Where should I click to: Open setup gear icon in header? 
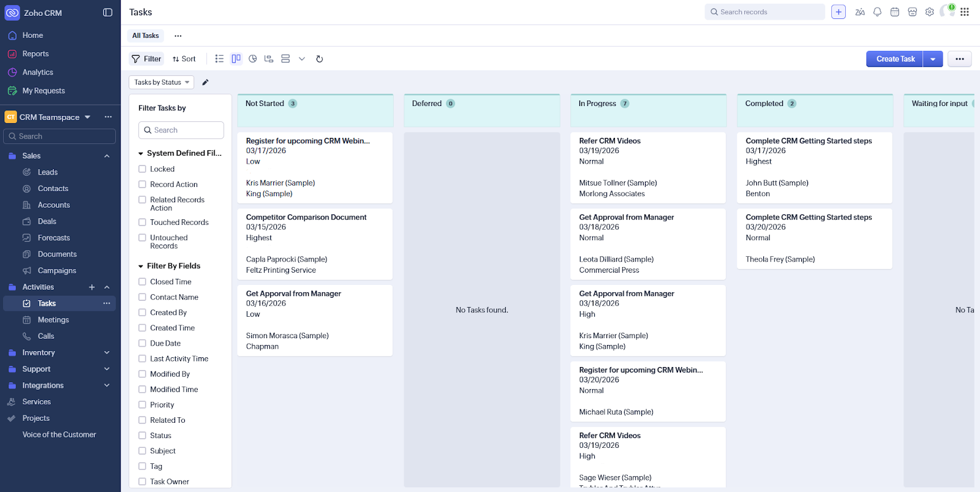(x=930, y=12)
